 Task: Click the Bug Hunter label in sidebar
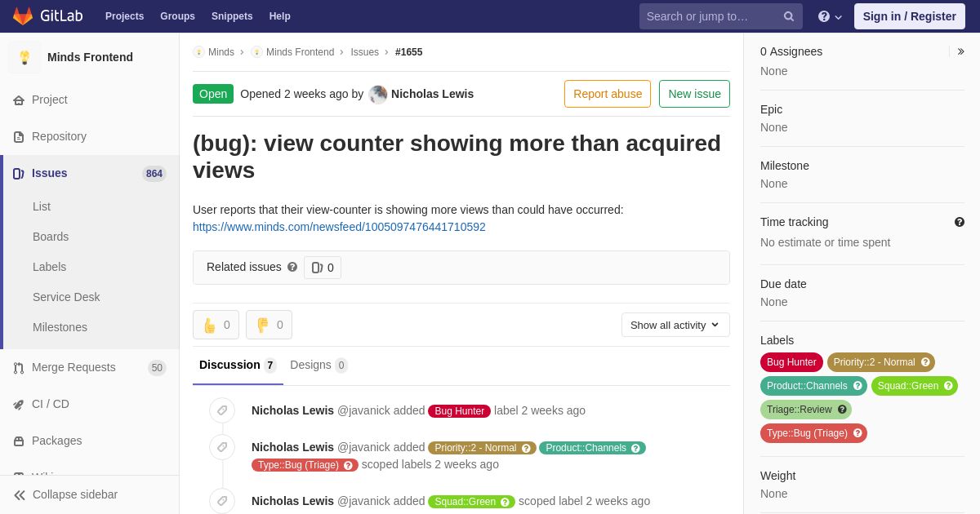[791, 362]
